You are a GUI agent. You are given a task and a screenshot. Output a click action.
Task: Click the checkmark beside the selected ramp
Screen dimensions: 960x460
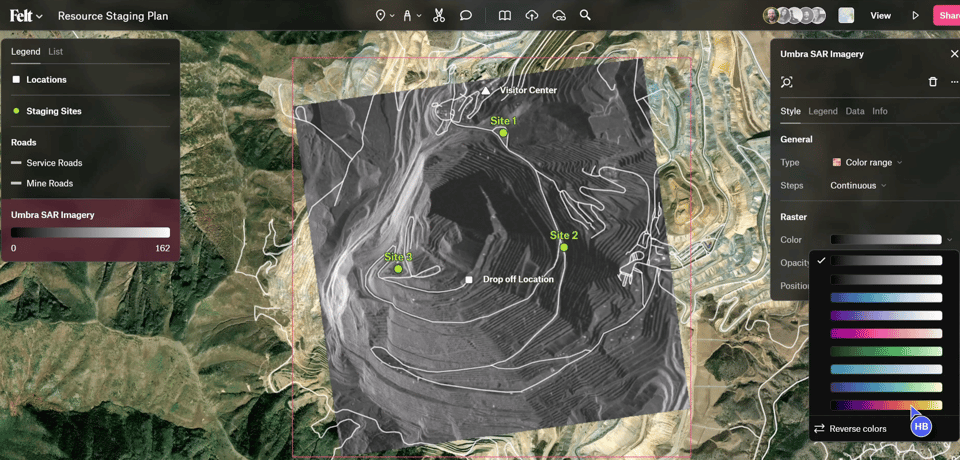(821, 260)
